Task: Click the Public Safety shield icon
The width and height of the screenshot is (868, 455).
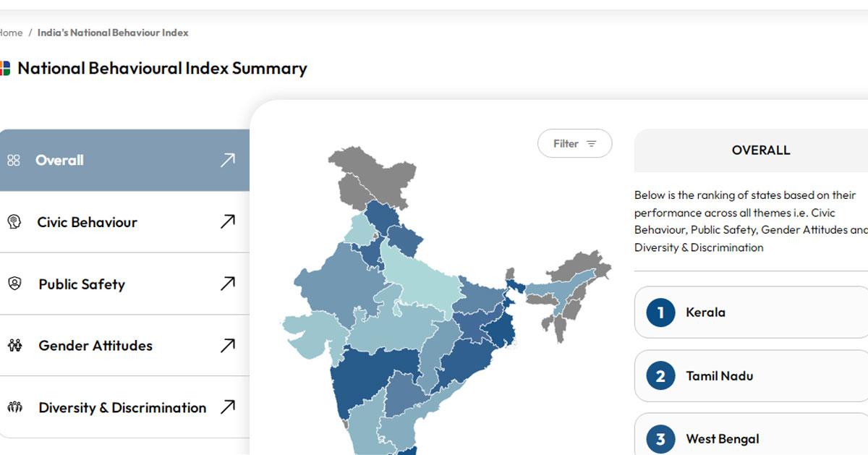Action: pos(15,284)
